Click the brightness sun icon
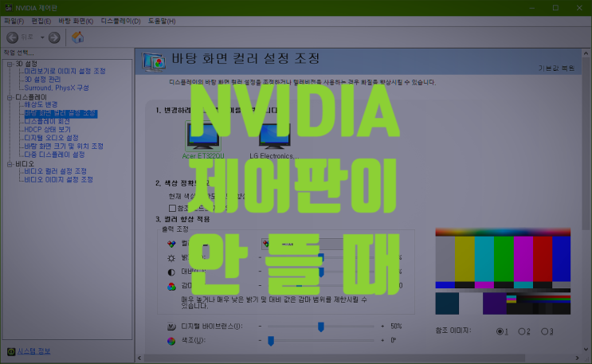Image resolution: width=592 pixels, height=364 pixels. [171, 258]
